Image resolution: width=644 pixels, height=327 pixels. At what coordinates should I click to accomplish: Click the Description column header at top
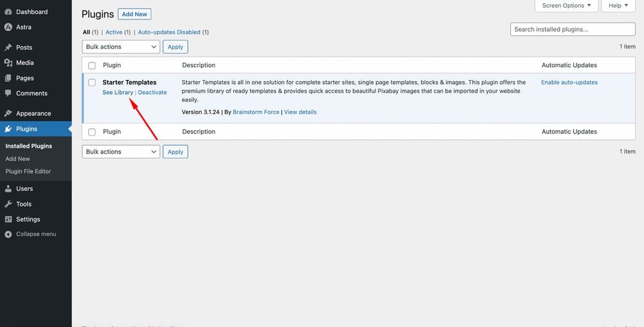199,65
